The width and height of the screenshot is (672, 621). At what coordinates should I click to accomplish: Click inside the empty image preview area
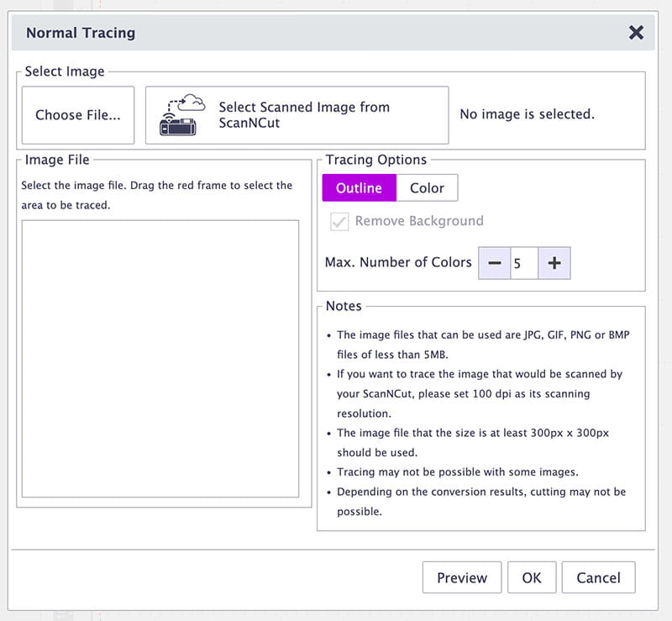pos(160,359)
